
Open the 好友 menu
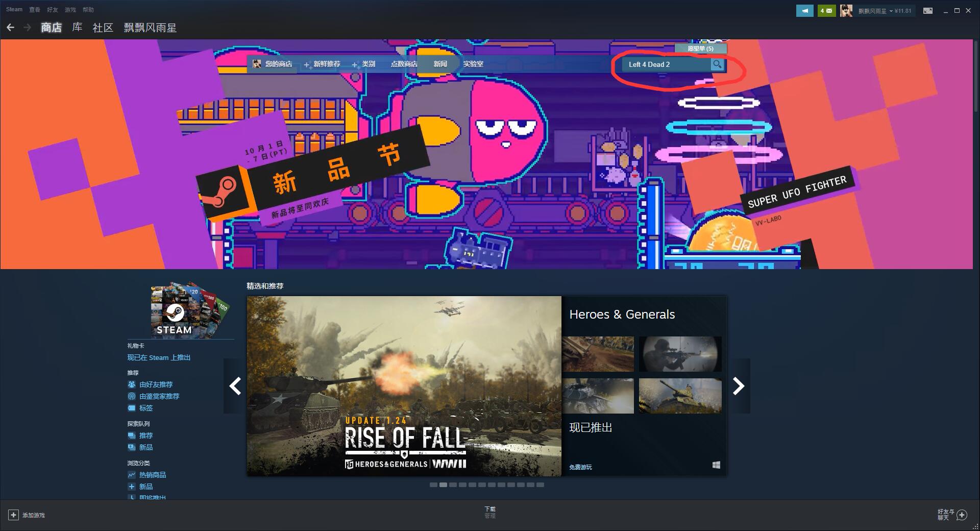(x=52, y=9)
